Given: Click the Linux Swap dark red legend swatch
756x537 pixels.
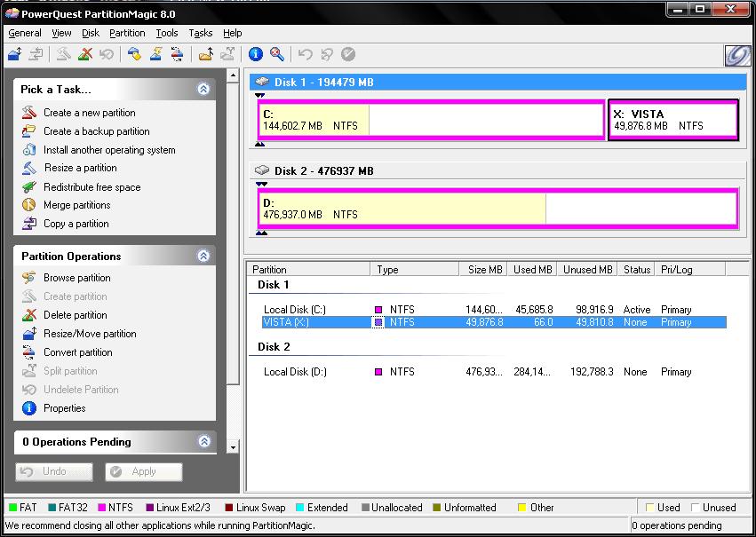Looking at the screenshot, I should [x=229, y=507].
